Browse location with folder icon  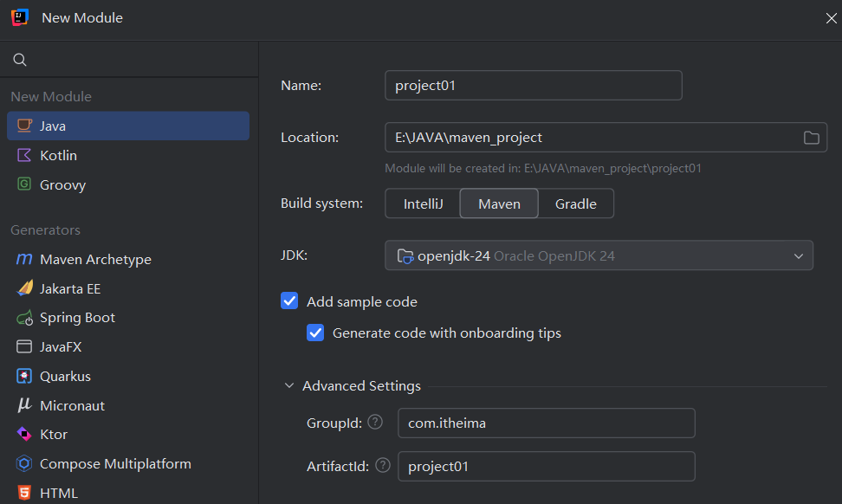click(x=812, y=138)
